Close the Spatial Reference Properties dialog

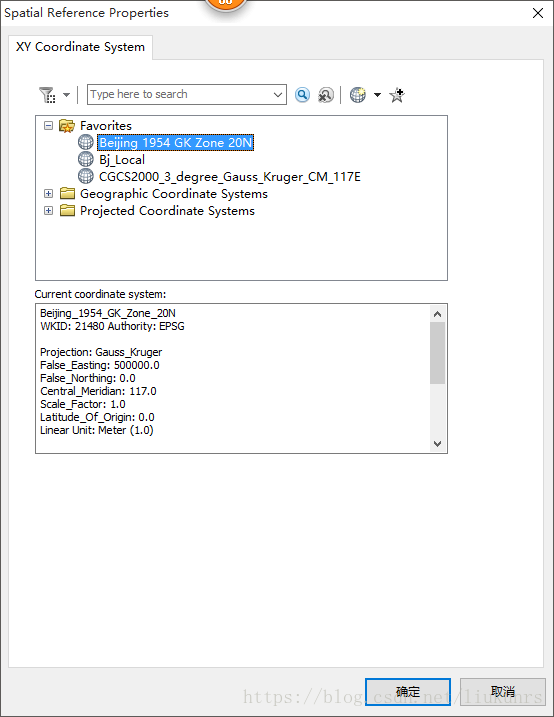[x=538, y=13]
